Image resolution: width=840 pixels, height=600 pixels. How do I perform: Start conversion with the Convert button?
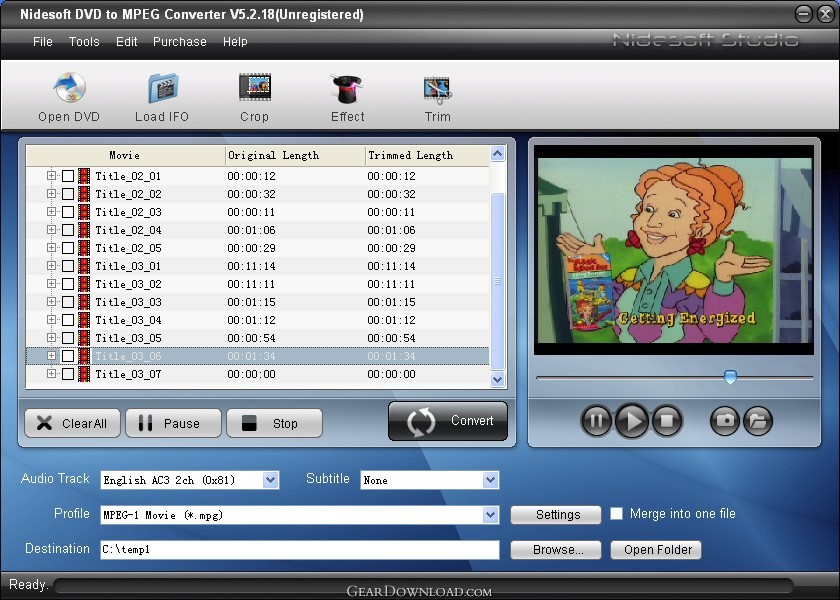point(448,421)
